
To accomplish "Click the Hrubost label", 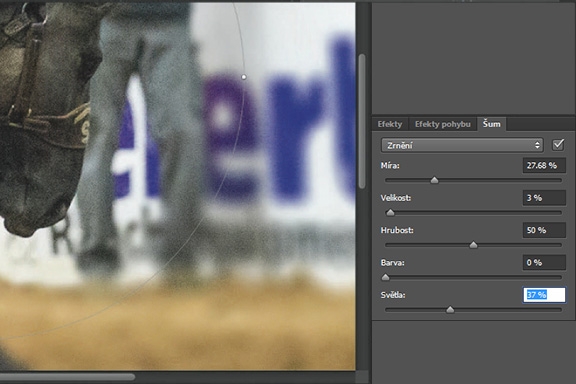I will (397, 230).
